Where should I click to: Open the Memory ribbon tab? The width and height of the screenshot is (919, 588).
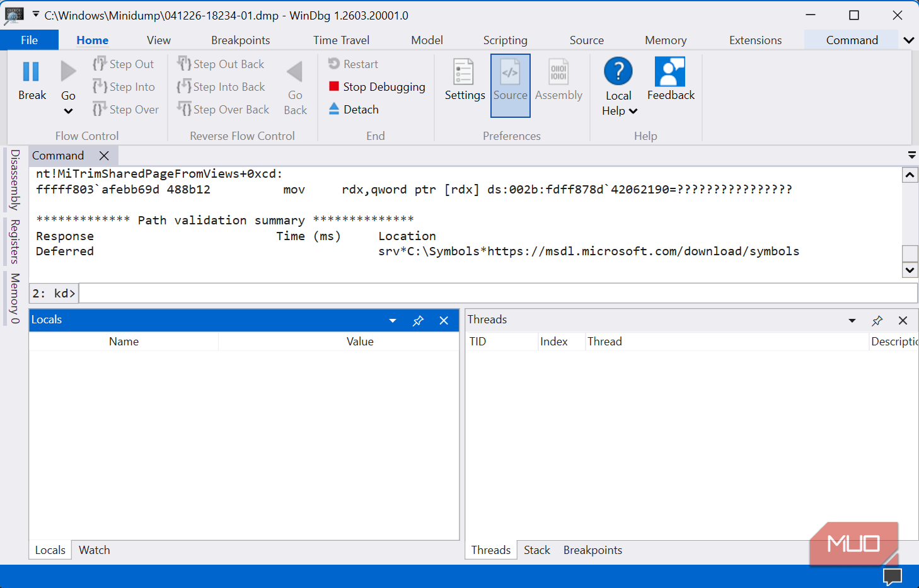point(666,40)
